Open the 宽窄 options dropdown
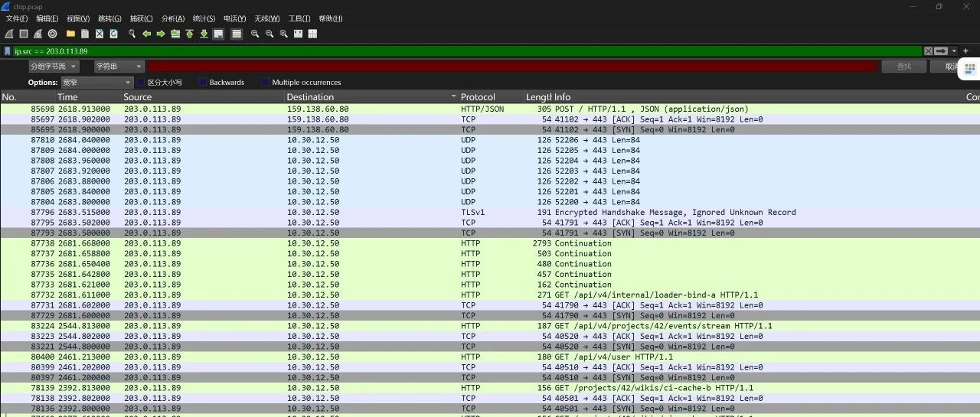 pos(99,83)
